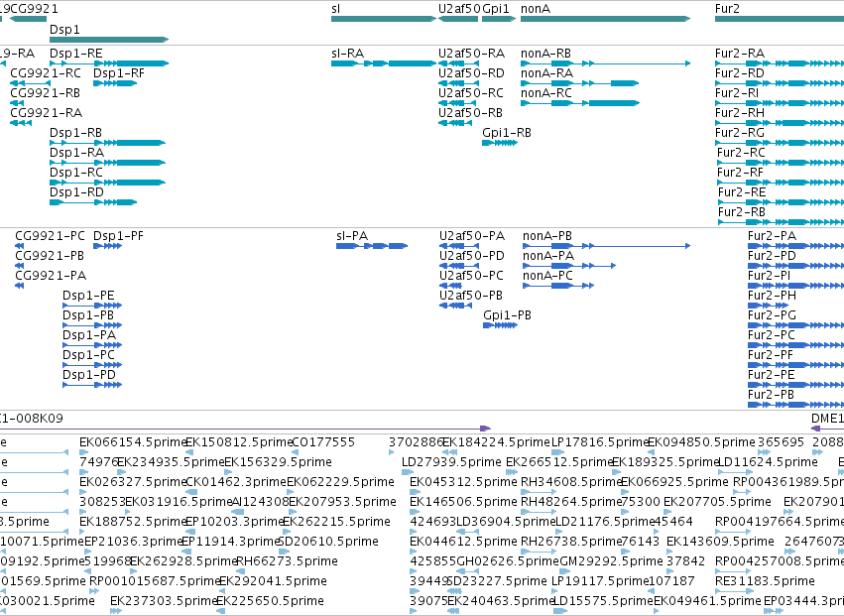The image size is (844, 616).
Task: Click EST label EK237303.5prime
Action: tap(164, 601)
